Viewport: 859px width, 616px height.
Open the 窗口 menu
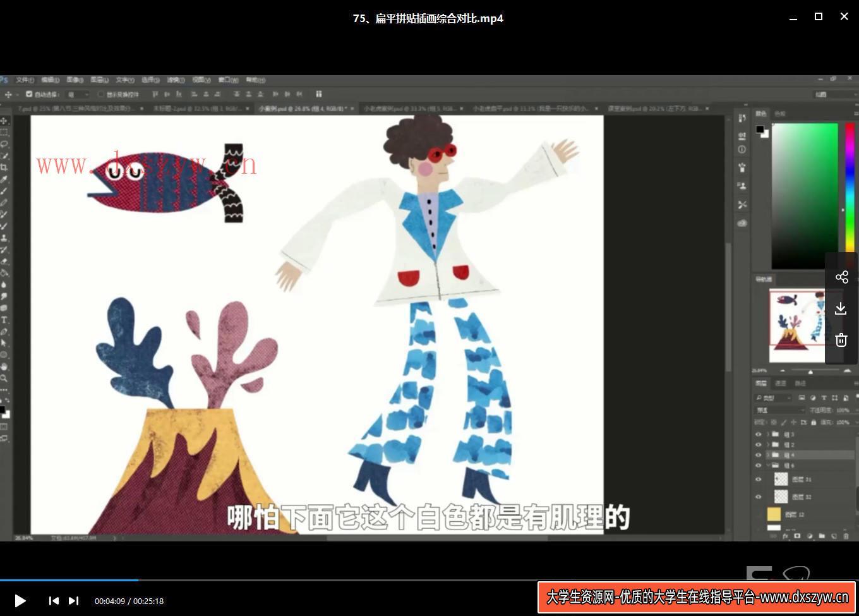pos(228,80)
